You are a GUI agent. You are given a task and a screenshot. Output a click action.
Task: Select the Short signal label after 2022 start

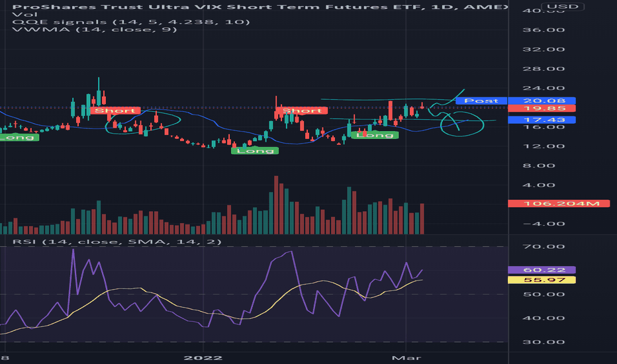[302, 111]
